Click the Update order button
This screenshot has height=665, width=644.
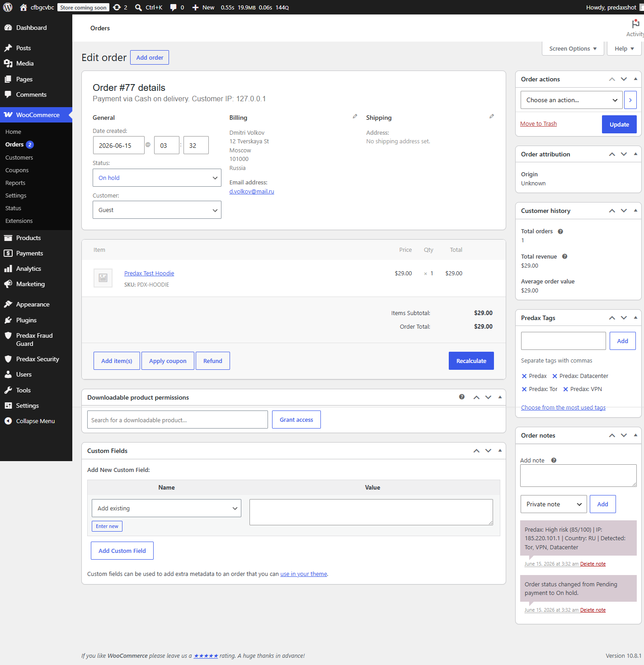(619, 124)
